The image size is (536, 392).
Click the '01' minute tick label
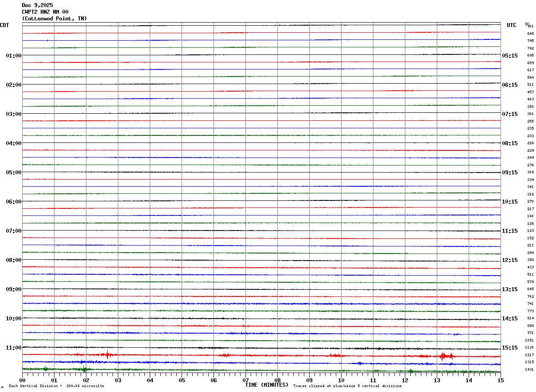(54, 380)
